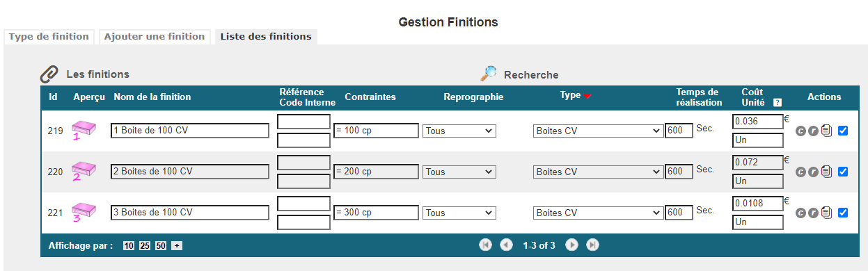Expand the Reprographie dropdown for row 221
Screen dimensions: 868x271
point(459,213)
